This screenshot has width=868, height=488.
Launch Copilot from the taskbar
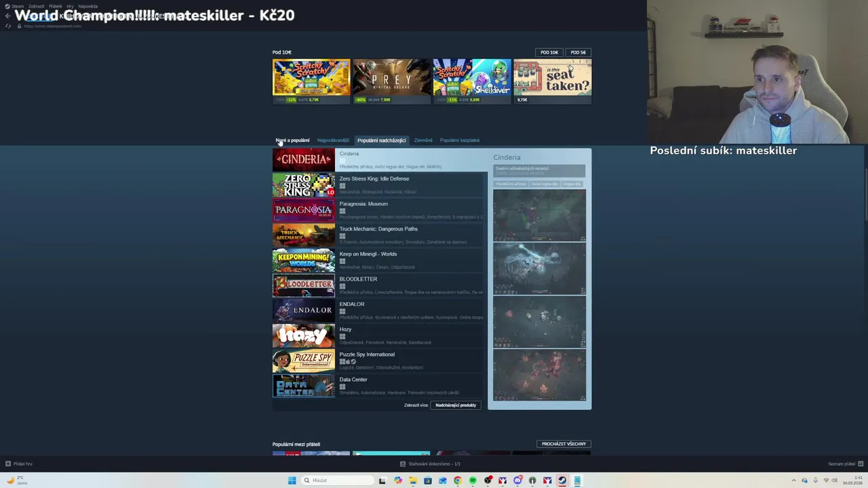click(398, 481)
